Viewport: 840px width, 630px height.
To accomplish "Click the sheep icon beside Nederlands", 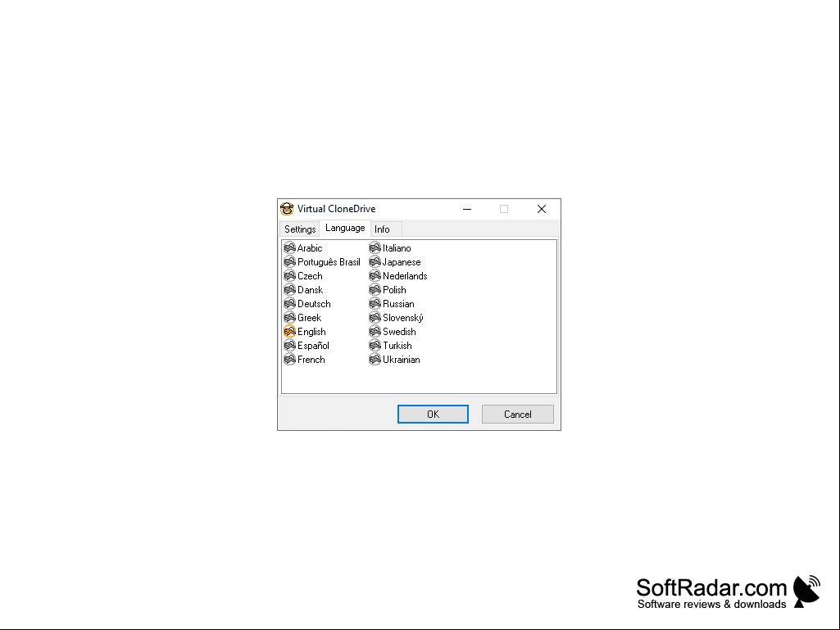I will (x=375, y=275).
